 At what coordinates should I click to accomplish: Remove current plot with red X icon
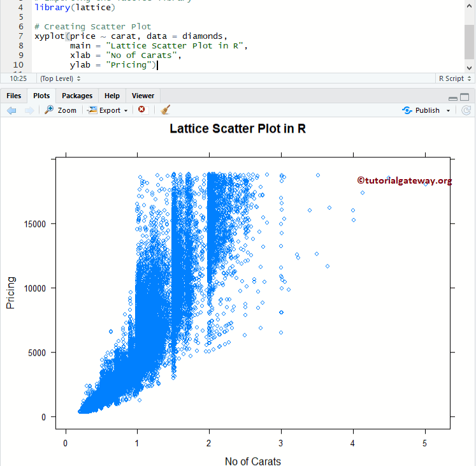141,110
